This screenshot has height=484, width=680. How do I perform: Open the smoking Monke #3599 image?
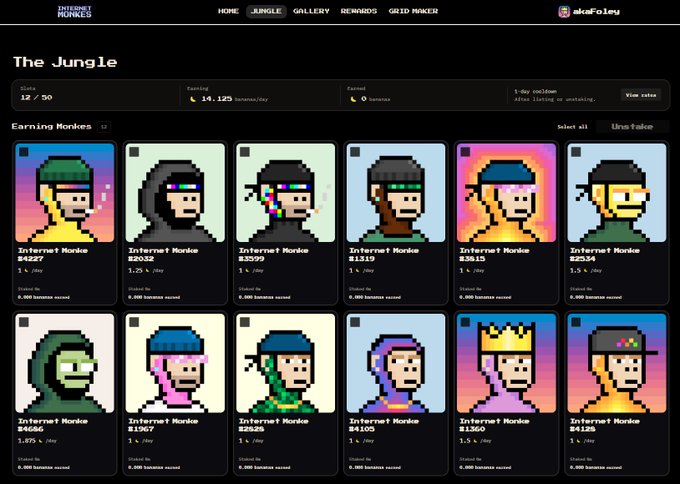click(x=285, y=193)
